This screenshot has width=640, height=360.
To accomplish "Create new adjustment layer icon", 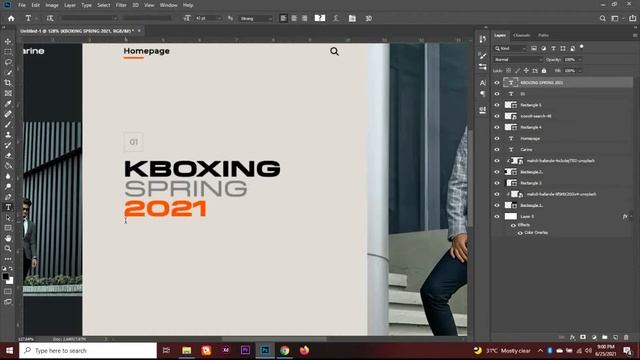I will pyautogui.click(x=594, y=337).
